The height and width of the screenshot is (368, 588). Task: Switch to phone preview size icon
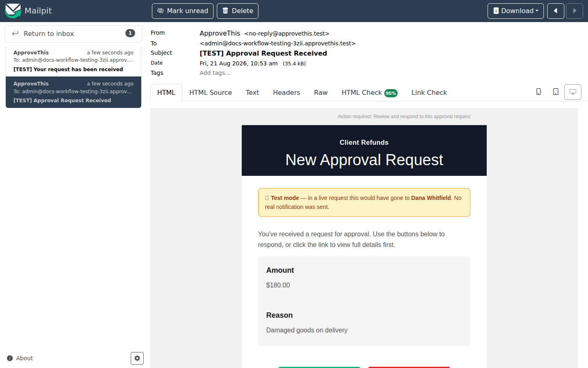pyautogui.click(x=539, y=92)
